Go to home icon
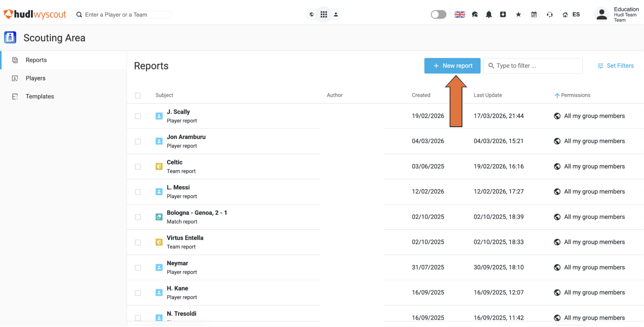 point(565,14)
